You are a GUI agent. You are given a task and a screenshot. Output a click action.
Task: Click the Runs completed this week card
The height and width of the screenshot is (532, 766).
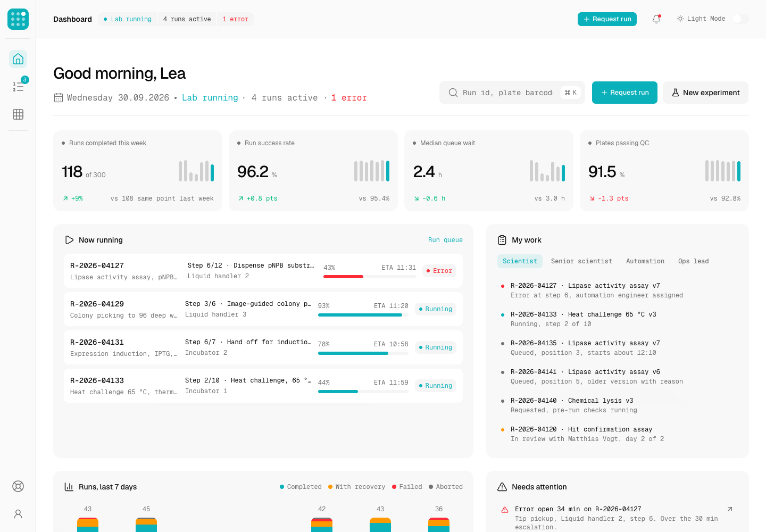[138, 171]
